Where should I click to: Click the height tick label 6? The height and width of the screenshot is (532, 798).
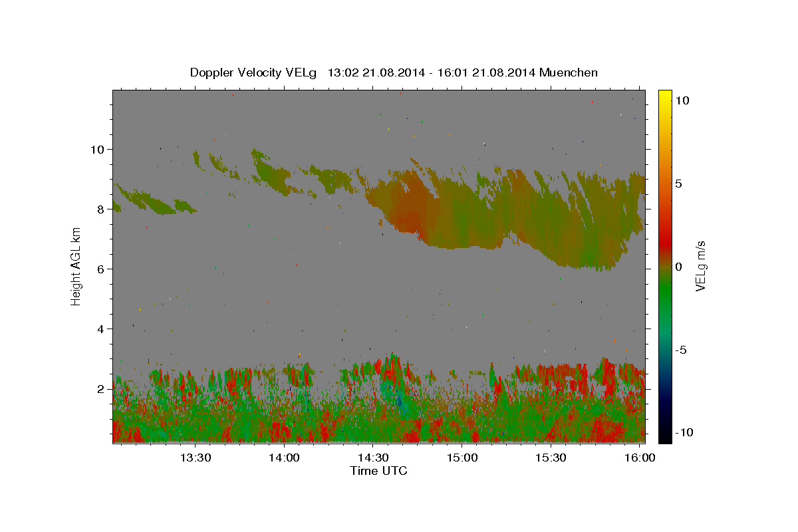(100, 269)
